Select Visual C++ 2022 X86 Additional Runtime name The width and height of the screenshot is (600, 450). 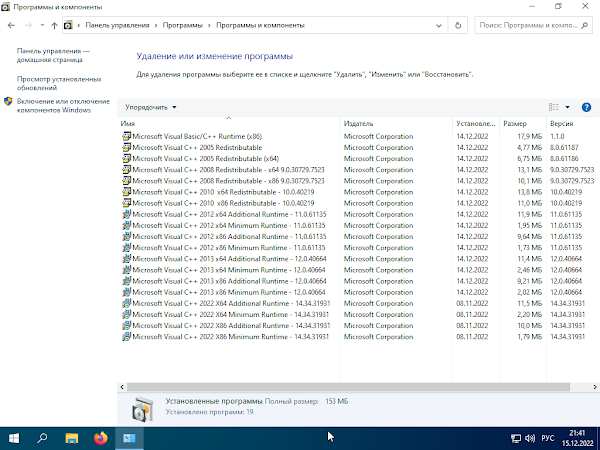click(x=231, y=325)
